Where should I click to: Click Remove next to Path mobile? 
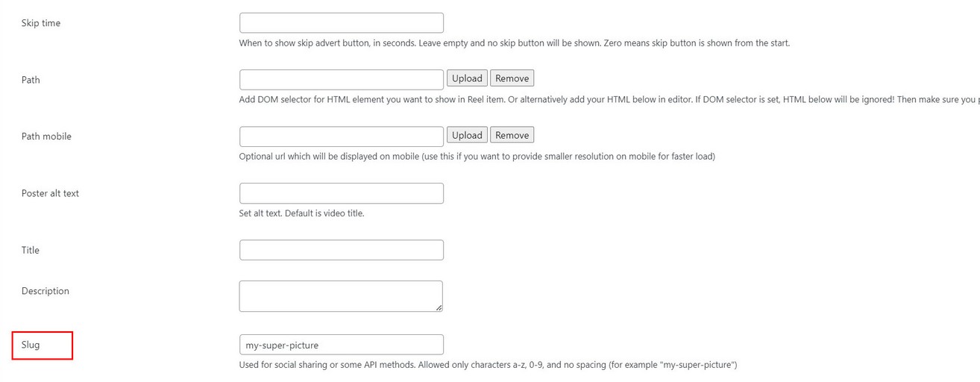point(512,135)
